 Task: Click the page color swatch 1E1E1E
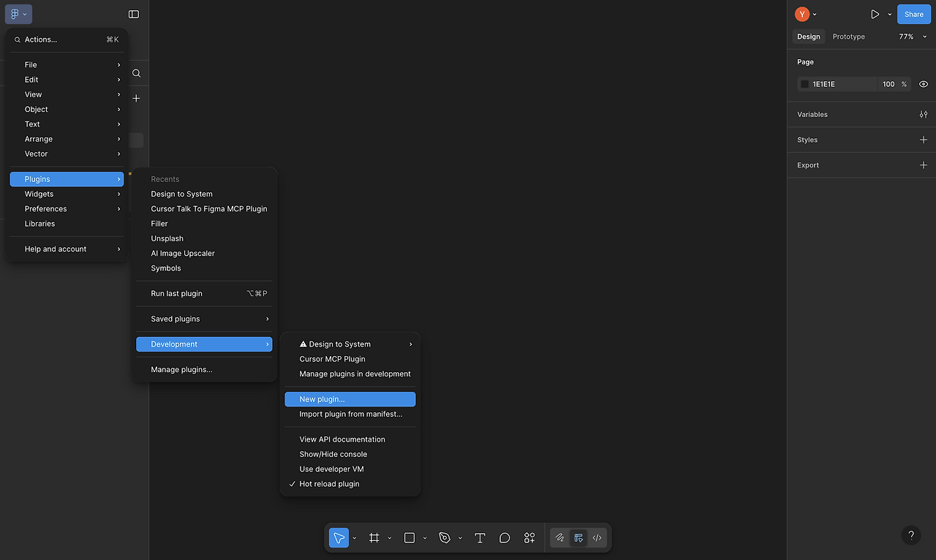(x=805, y=84)
